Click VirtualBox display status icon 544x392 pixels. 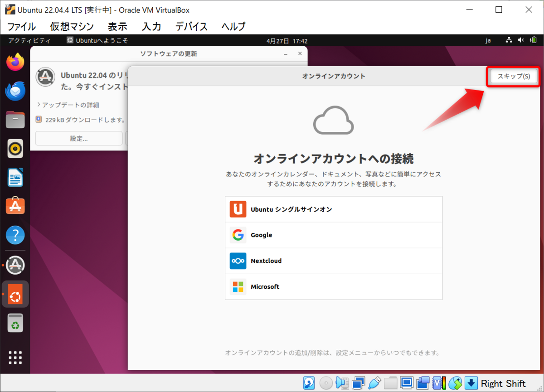tap(407, 383)
